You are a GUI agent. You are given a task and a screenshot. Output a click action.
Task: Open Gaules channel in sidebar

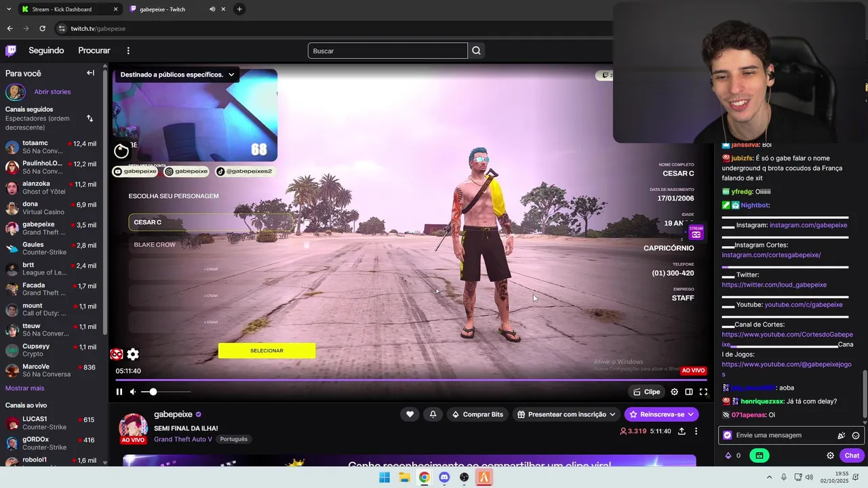point(51,249)
